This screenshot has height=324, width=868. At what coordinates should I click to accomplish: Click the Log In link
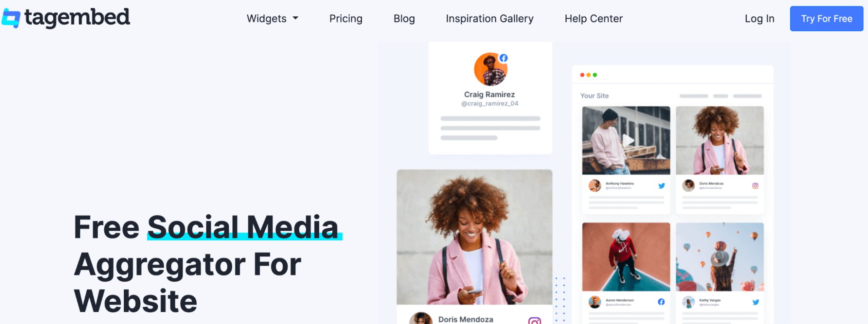[x=759, y=19]
